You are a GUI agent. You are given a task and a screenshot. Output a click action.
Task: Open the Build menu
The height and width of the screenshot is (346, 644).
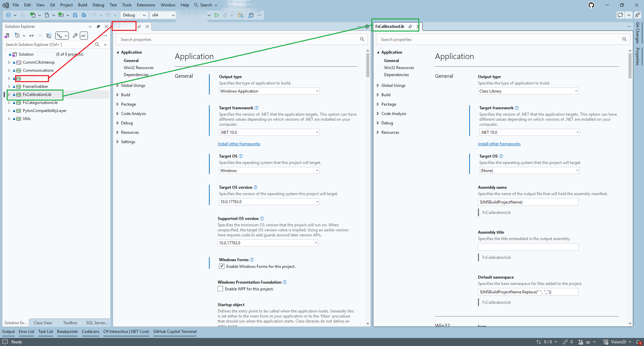[83, 5]
